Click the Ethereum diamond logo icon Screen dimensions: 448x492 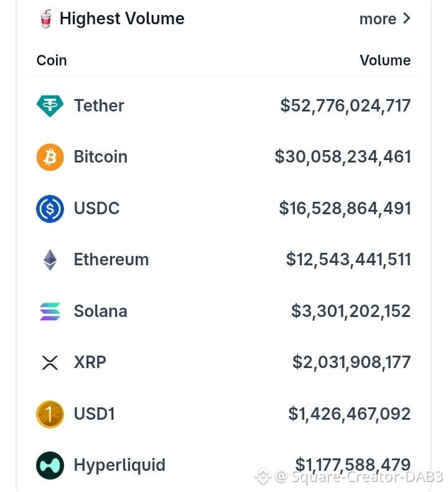(x=50, y=260)
